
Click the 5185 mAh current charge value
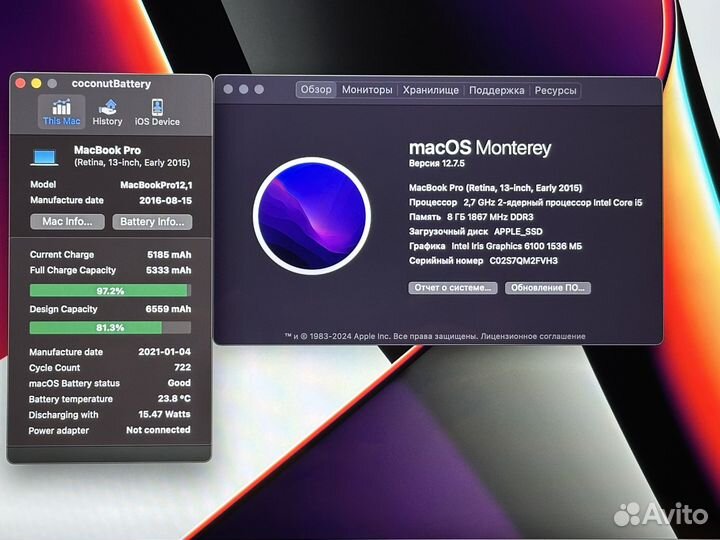169,255
